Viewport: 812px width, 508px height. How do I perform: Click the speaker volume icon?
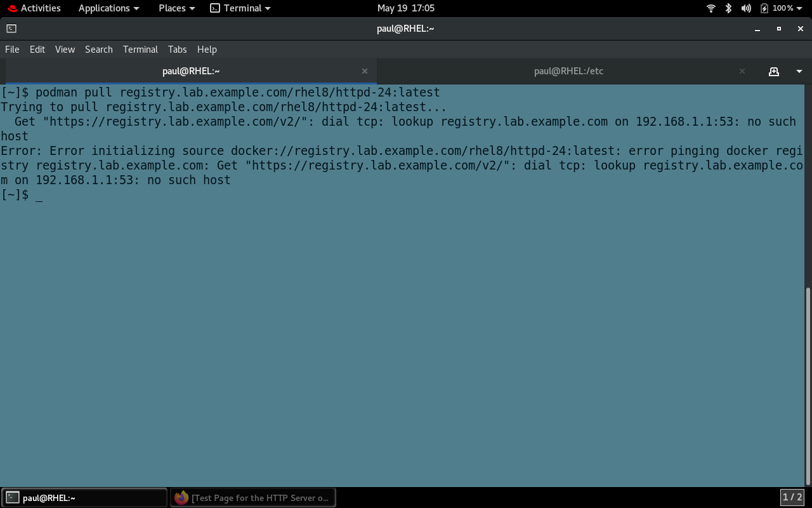[745, 8]
